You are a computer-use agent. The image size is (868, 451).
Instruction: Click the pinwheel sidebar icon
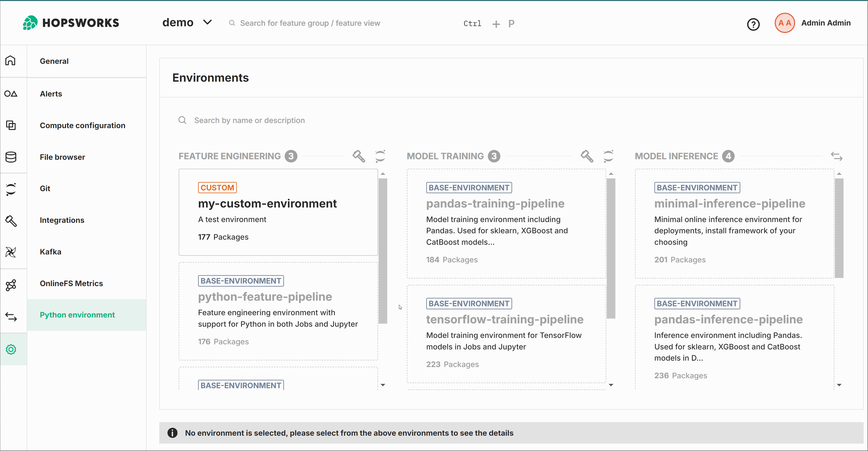pos(11,252)
